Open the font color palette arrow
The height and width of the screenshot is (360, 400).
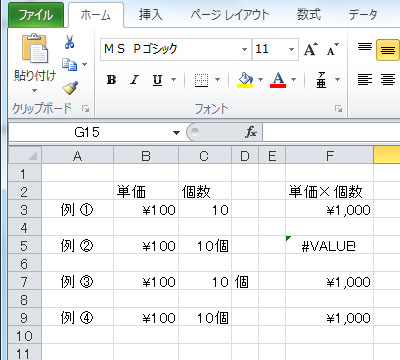pos(293,80)
